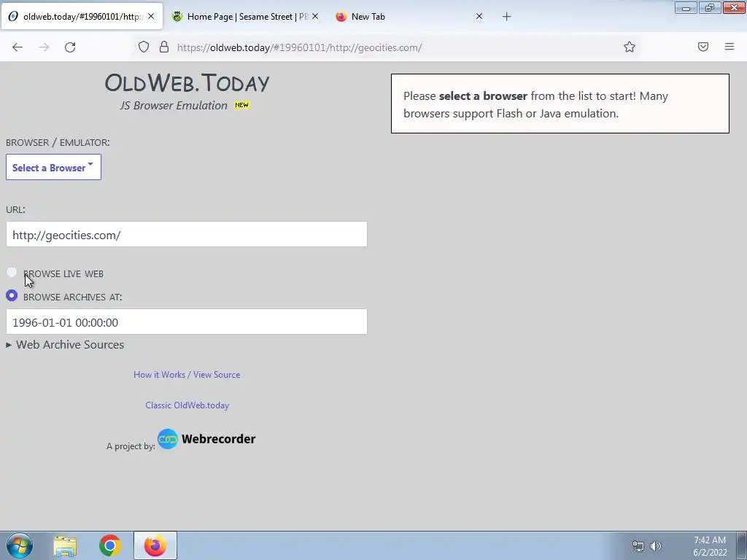Open File Explorer from the taskbar
This screenshot has height=560, width=747.
65,546
